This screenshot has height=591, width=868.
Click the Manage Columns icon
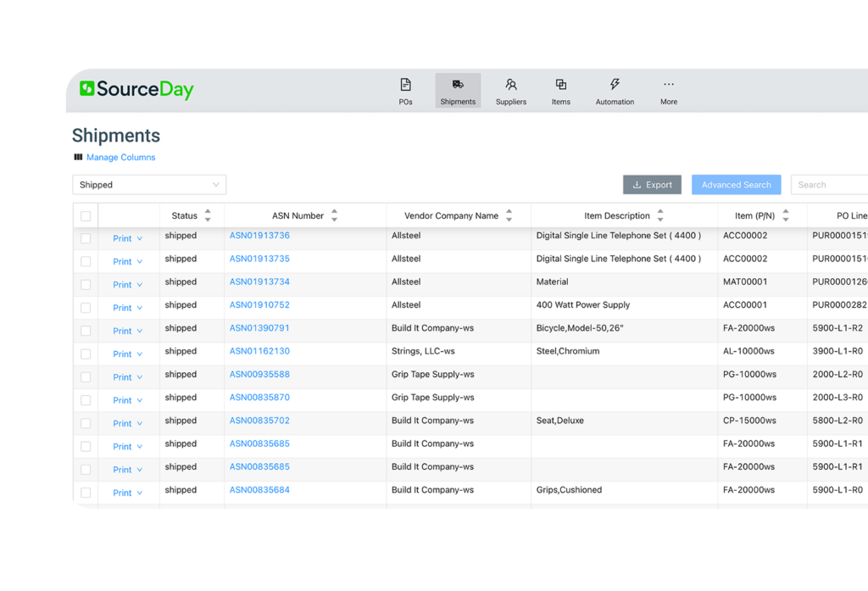[x=78, y=157]
